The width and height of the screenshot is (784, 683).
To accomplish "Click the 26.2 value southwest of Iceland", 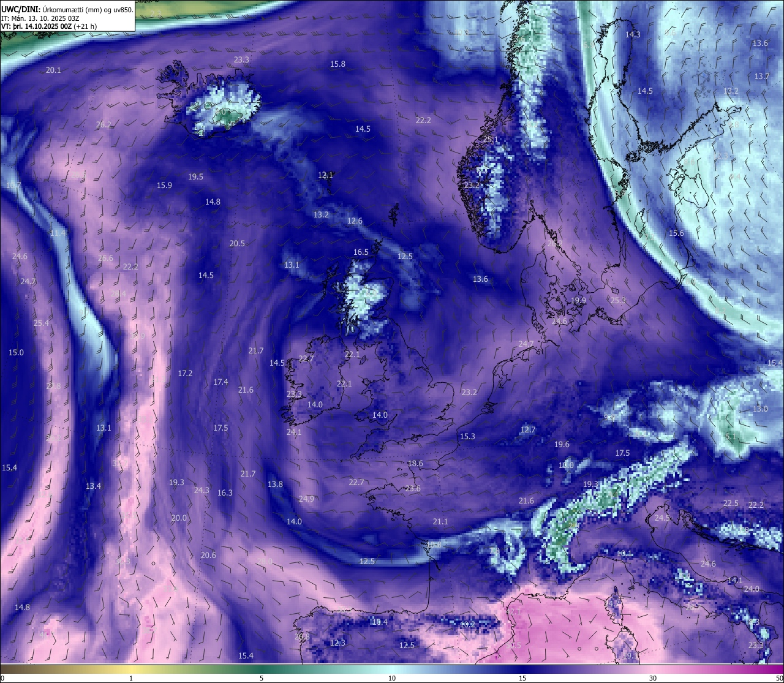I will click(x=104, y=125).
